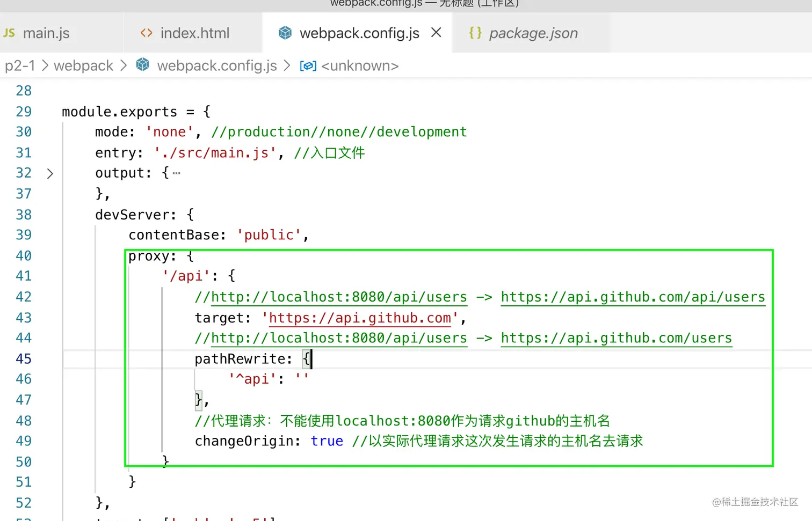Screen dimensions: 812x521
Task: Click webpack.config.js in the breadcrumb
Action: point(217,65)
